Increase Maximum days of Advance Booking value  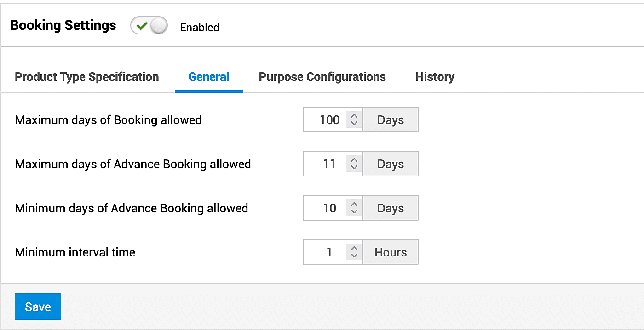(354, 160)
